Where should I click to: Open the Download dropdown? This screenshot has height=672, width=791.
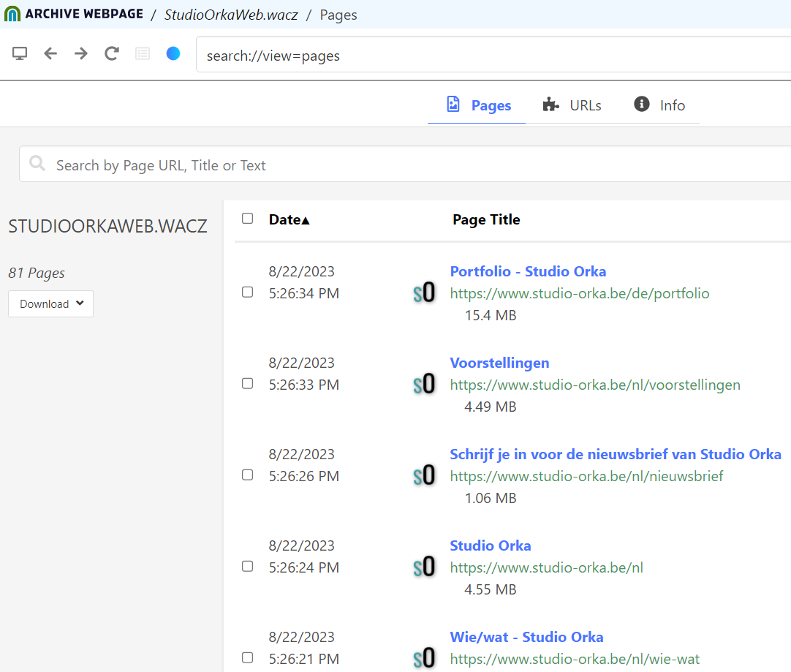(x=51, y=304)
